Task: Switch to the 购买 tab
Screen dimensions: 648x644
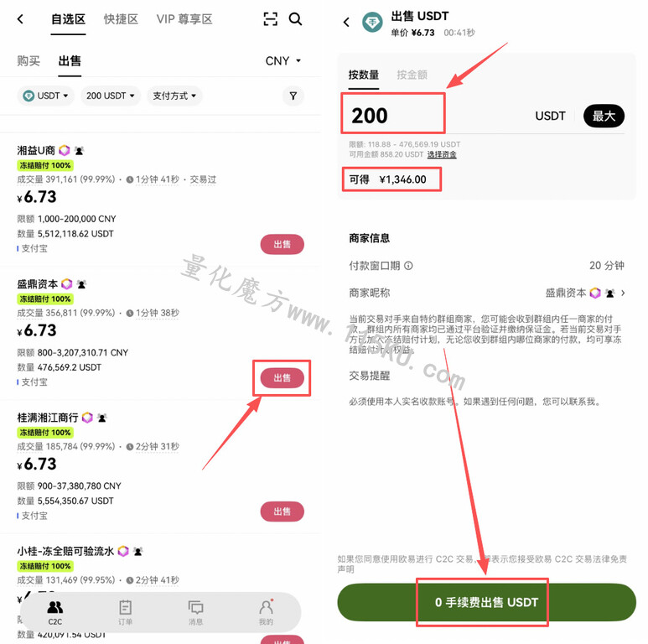Action: click(x=29, y=60)
